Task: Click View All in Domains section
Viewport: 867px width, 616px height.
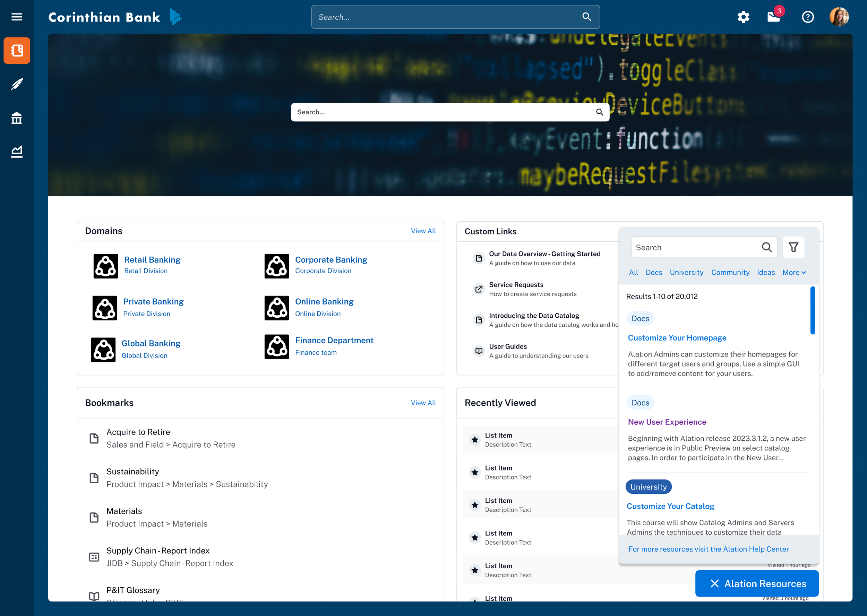Action: click(423, 231)
